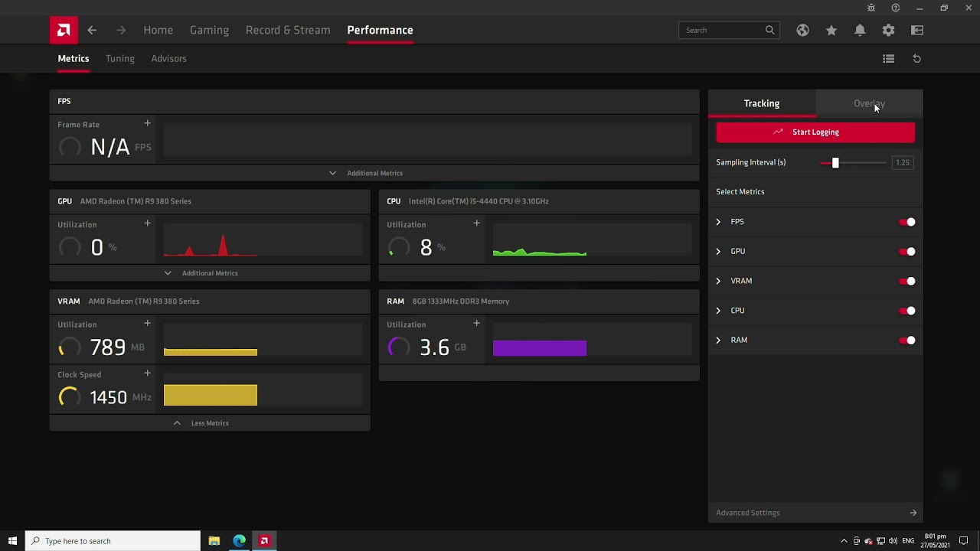Click the AMD logo home icon
This screenshot has height=551, width=980.
click(x=64, y=30)
